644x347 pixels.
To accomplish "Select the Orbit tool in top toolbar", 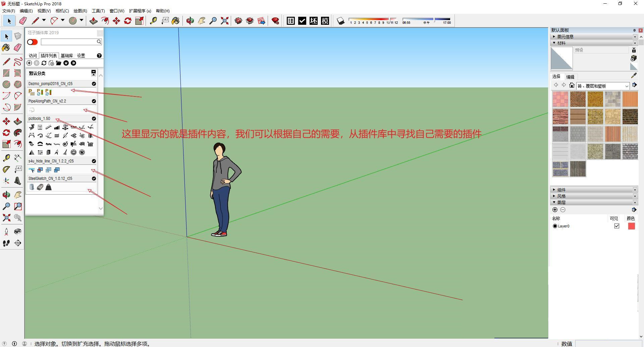I will tap(190, 21).
